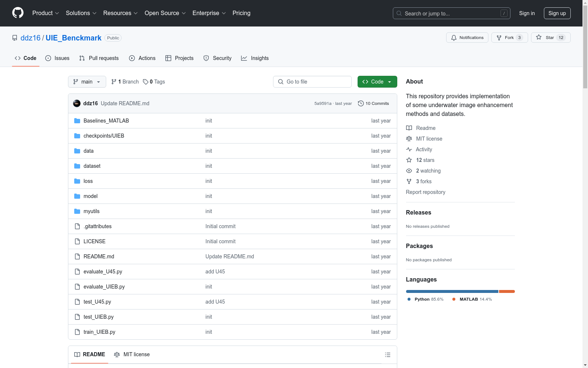Click the MATLAB orange language dot
588x368 pixels.
coord(454,299)
